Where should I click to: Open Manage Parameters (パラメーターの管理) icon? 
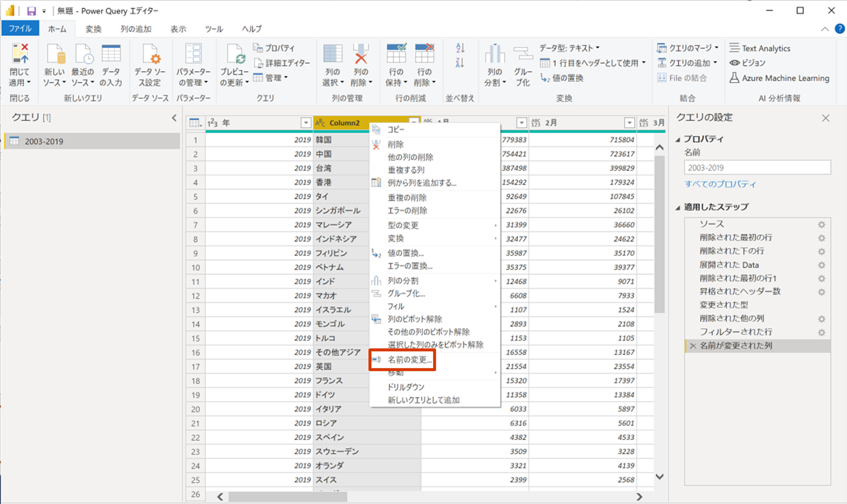[193, 54]
